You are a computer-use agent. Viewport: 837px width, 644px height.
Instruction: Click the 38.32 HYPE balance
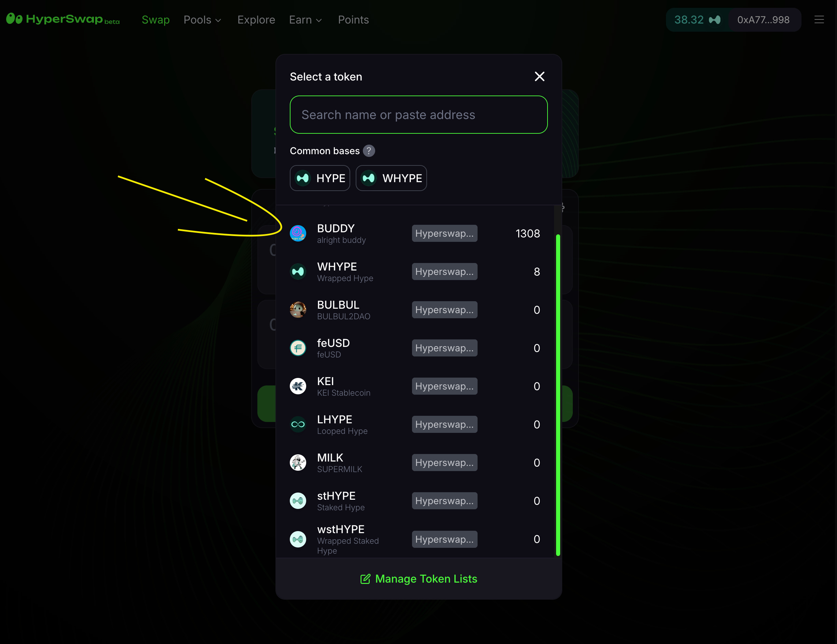point(697,20)
